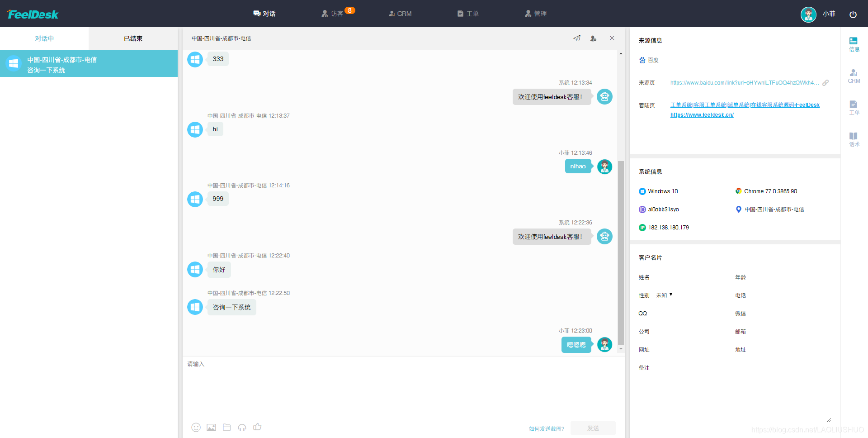The height and width of the screenshot is (438, 868).
Task: Click the '999' message bubble
Action: pyautogui.click(x=218, y=199)
